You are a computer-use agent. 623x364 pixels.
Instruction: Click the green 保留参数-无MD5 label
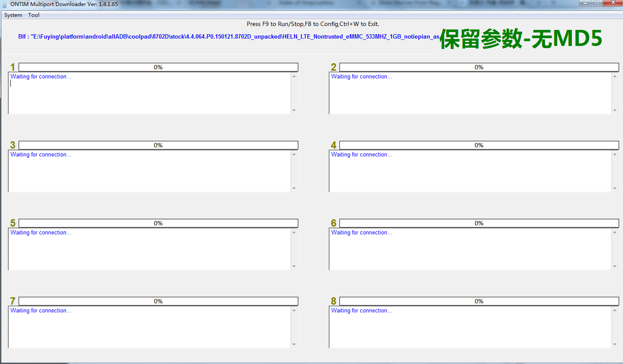click(521, 39)
